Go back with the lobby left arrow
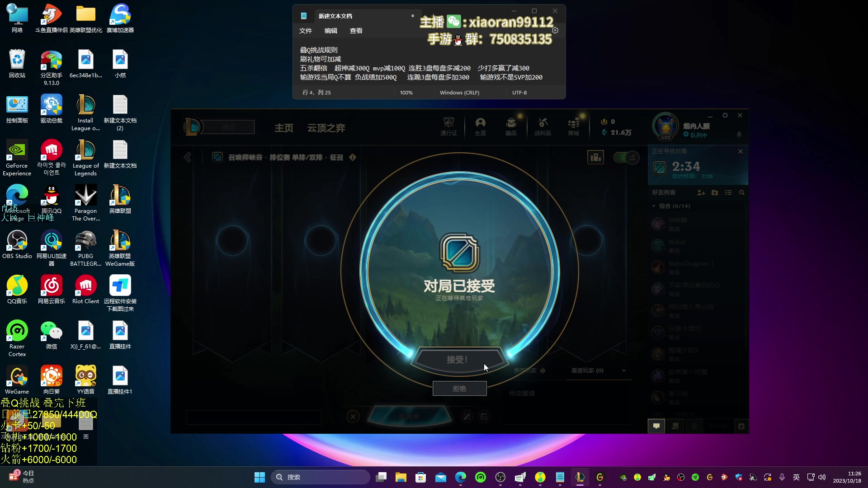 click(x=188, y=157)
